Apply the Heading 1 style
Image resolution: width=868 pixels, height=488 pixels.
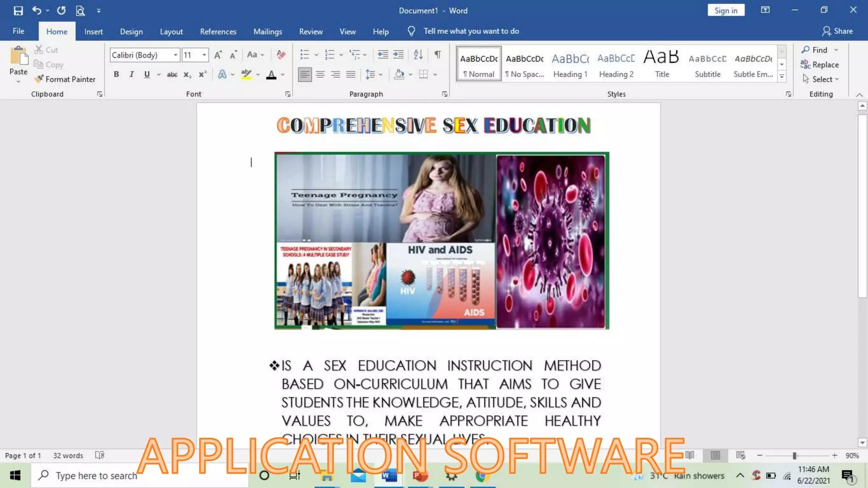pos(570,64)
